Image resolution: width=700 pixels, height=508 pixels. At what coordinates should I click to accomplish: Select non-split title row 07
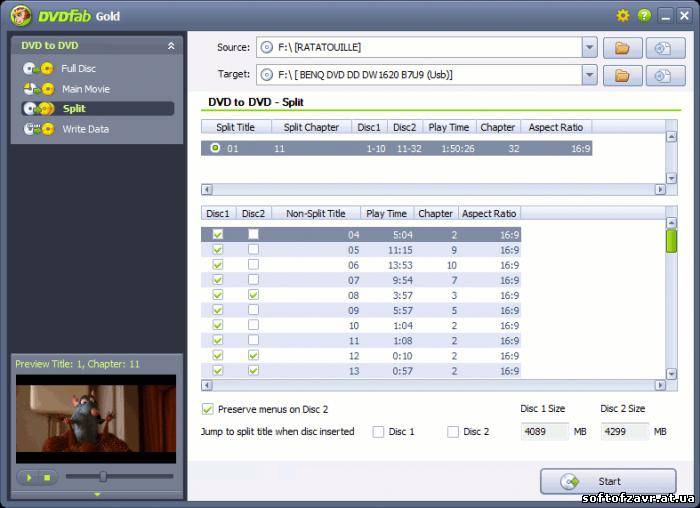361,280
